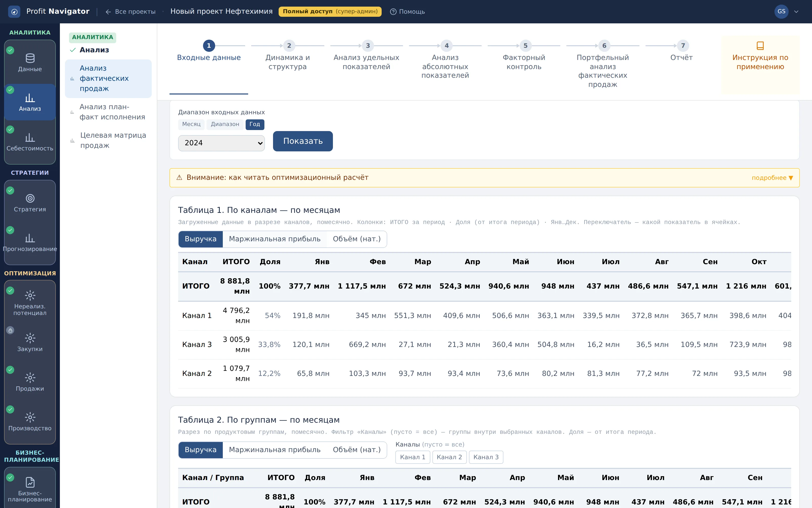Image resolution: width=812 pixels, height=508 pixels.
Task: Click the Канал 1 row label
Action: pyautogui.click(x=197, y=315)
